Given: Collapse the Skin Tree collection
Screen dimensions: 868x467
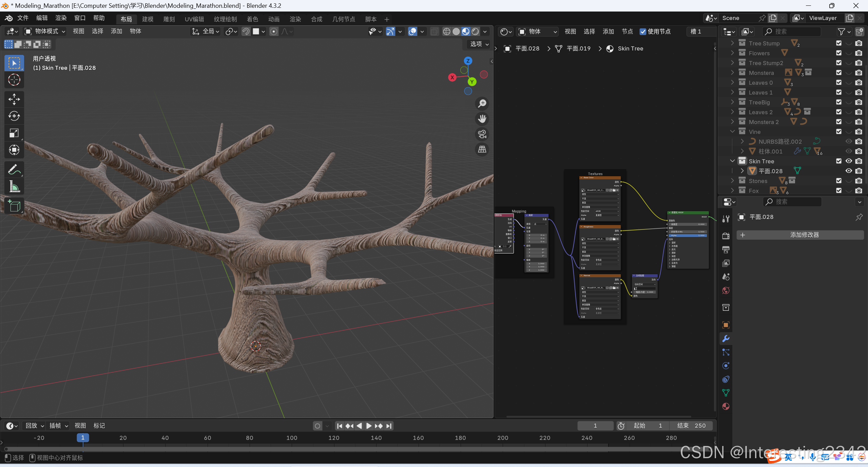Looking at the screenshot, I should coord(732,161).
